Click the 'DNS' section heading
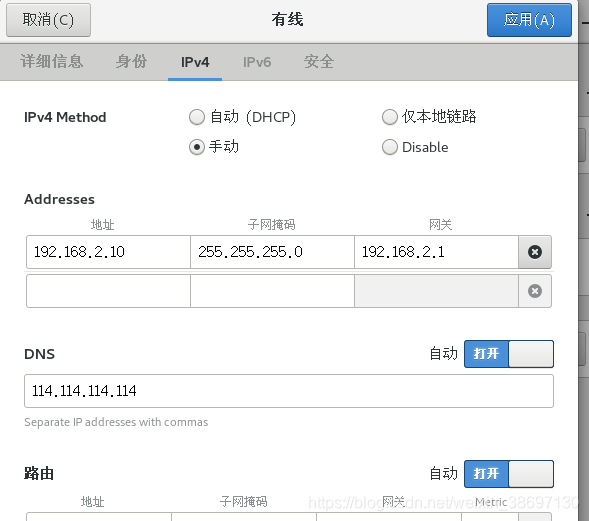Screen dimensions: 589x521 39,354
